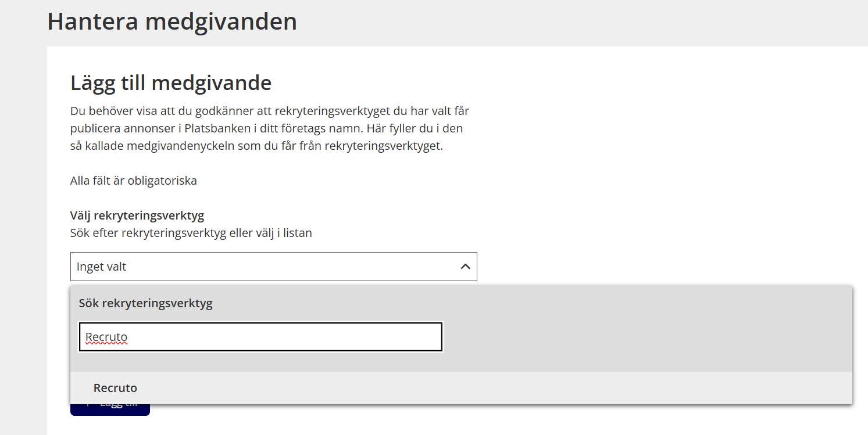Click the 'Sök rekryteringsverktyg' label in the dropdown panel
This screenshot has width=868, height=435.
tap(145, 303)
